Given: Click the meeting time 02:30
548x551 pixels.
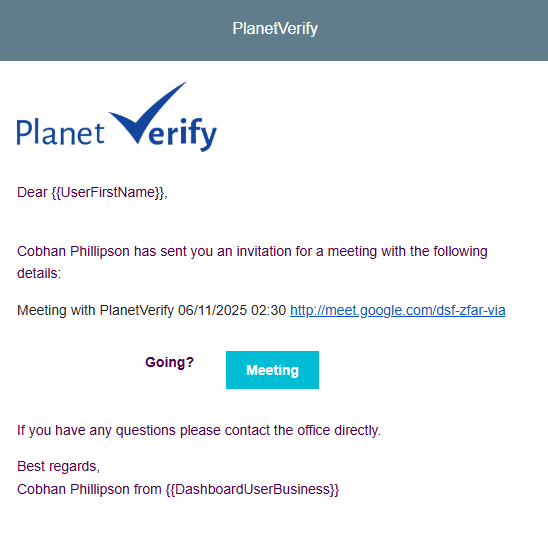Looking at the screenshot, I should (269, 310).
